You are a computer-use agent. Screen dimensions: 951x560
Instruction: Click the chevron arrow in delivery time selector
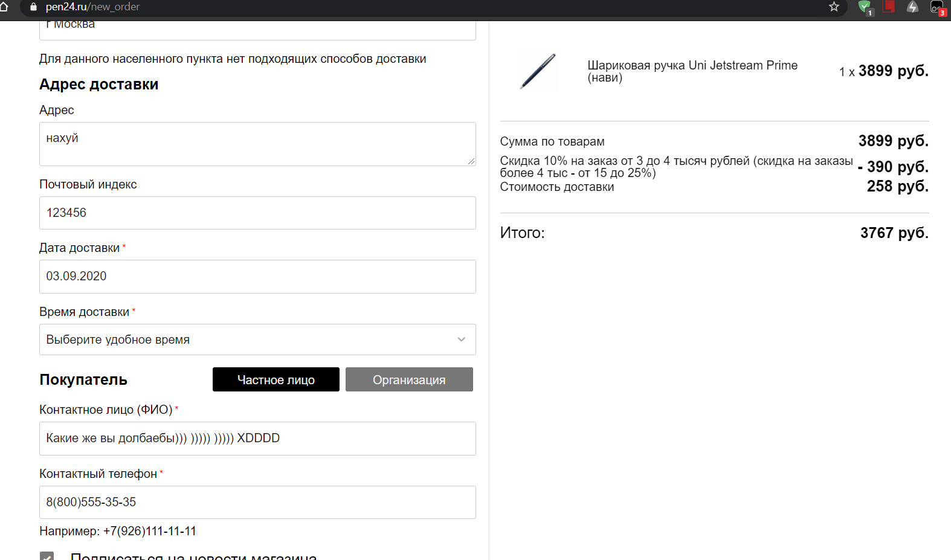click(x=461, y=340)
